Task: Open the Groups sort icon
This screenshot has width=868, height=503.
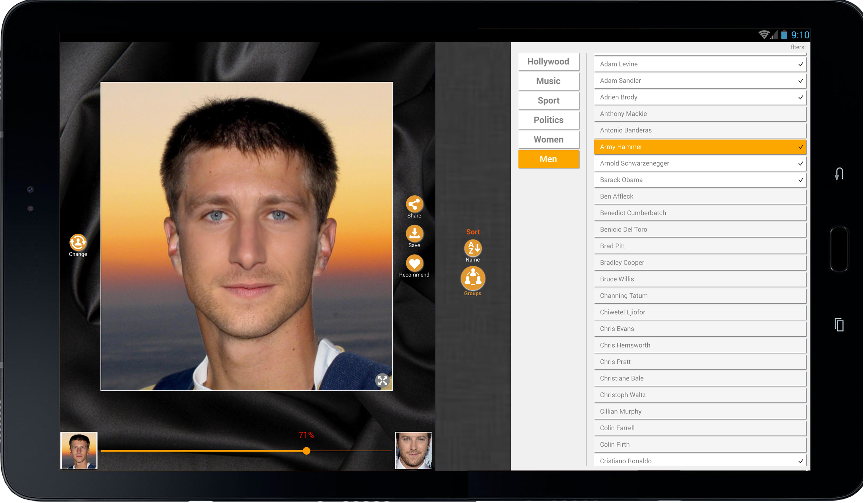Action: click(x=473, y=278)
